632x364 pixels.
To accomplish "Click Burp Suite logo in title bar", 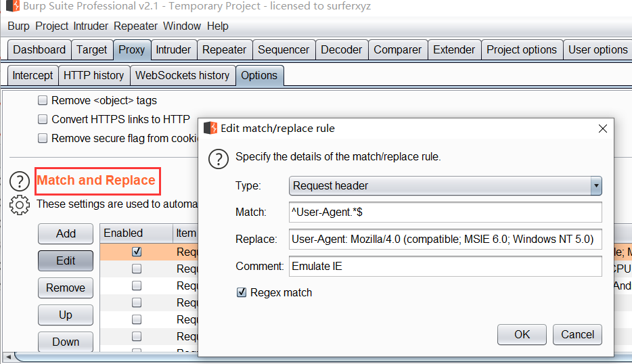I will 12,5.
